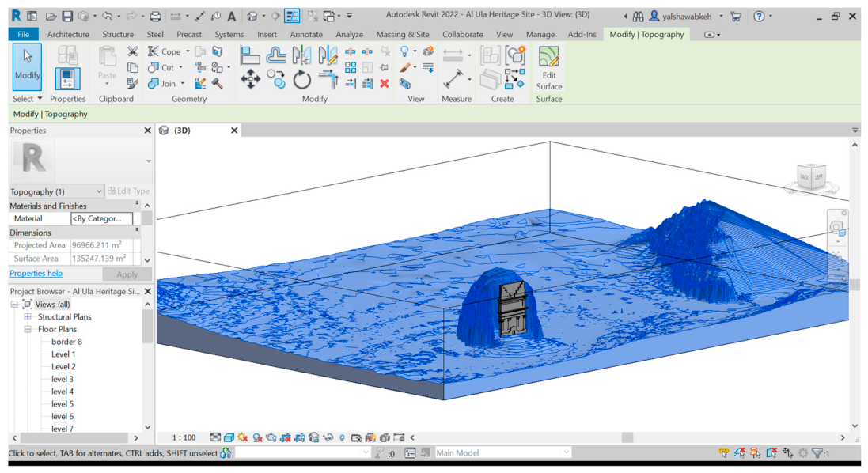Choose the Move tool icon
Screen dimensions: 868x473
250,80
